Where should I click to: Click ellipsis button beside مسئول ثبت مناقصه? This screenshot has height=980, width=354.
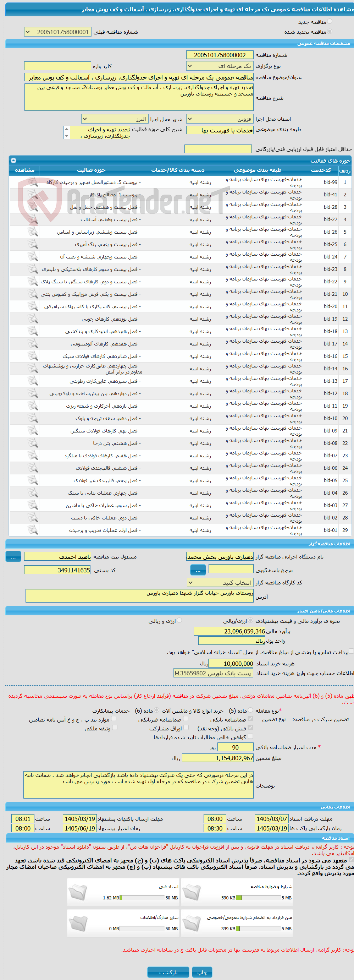(x=13, y=557)
